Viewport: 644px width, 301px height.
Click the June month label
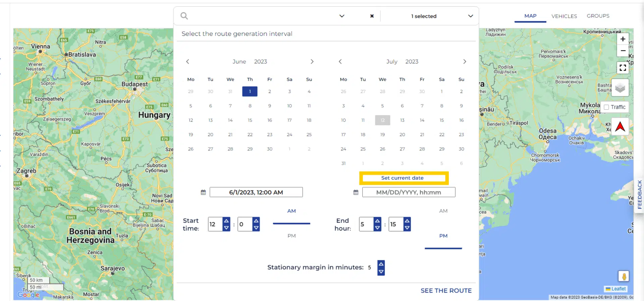239,61
